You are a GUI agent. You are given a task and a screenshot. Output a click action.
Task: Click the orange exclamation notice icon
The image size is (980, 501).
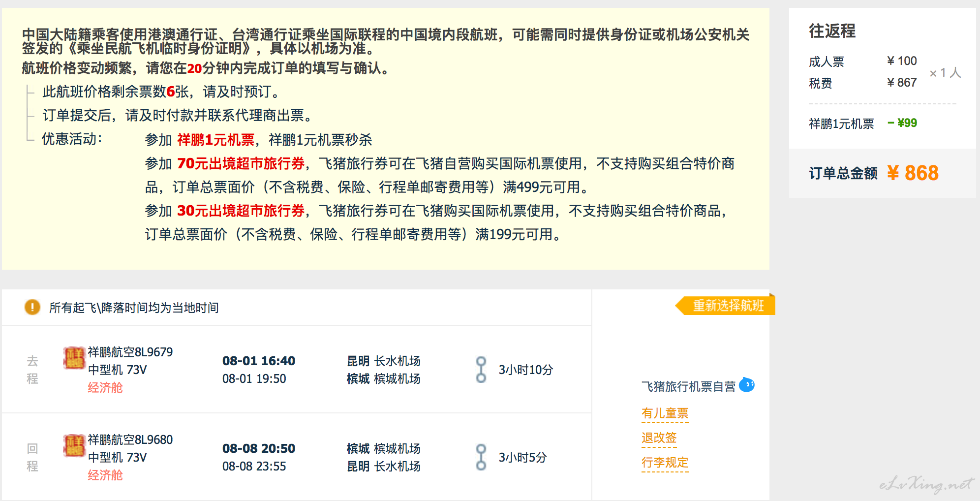pos(32,307)
